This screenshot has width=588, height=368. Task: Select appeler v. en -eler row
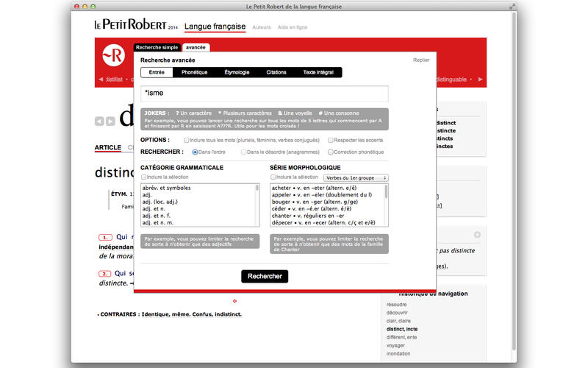(x=322, y=195)
